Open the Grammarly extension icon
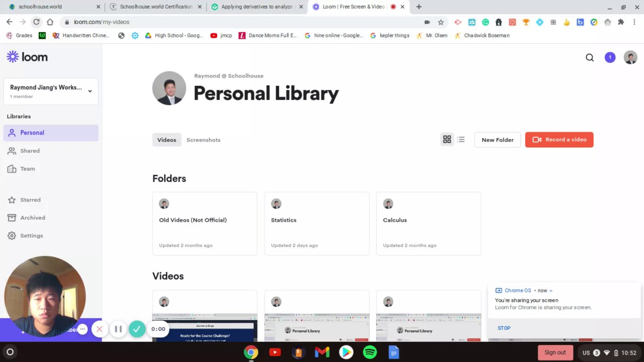 486,22
